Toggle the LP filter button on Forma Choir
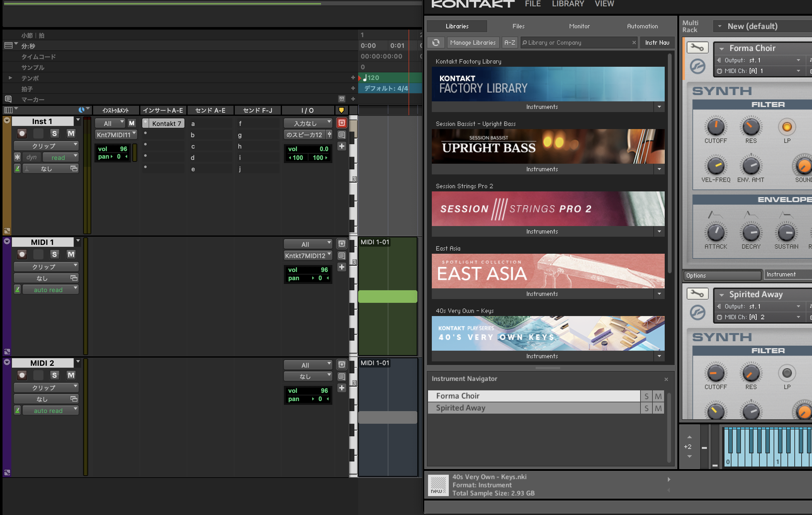The image size is (812, 515). [x=787, y=127]
